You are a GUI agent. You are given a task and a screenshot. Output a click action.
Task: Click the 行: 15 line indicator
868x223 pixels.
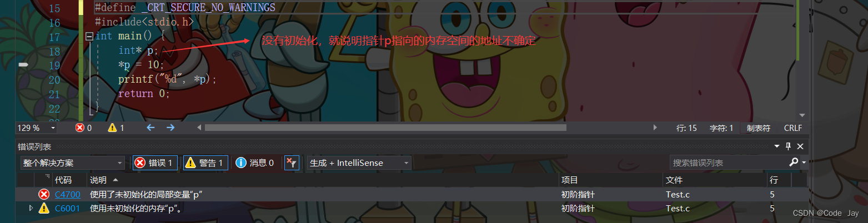pyautogui.click(x=686, y=128)
